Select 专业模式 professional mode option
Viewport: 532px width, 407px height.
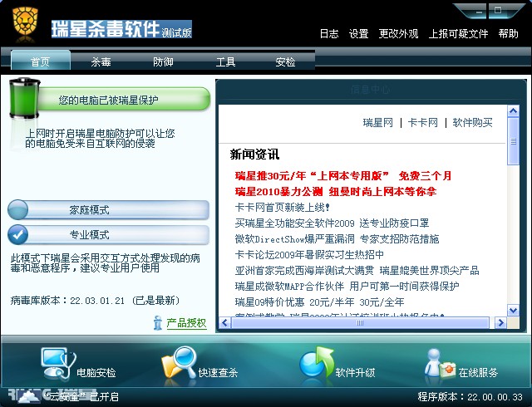point(109,235)
